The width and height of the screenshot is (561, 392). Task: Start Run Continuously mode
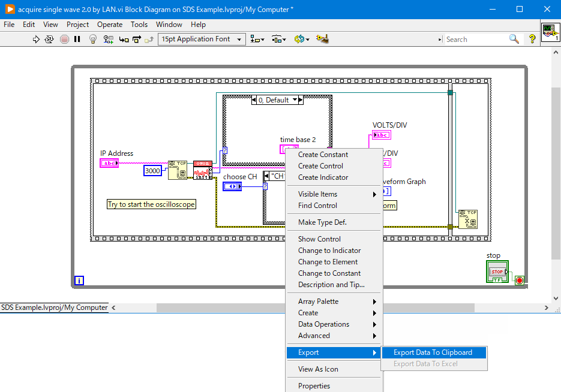[x=49, y=40]
